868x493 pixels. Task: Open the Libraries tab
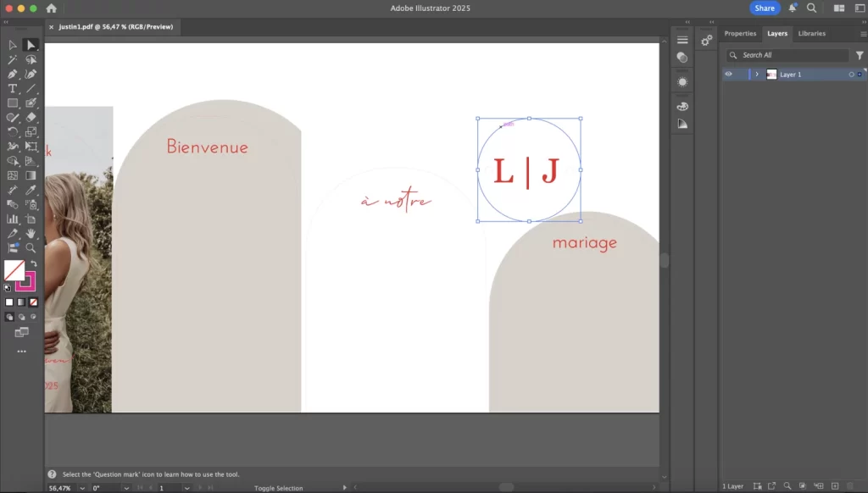(x=811, y=34)
